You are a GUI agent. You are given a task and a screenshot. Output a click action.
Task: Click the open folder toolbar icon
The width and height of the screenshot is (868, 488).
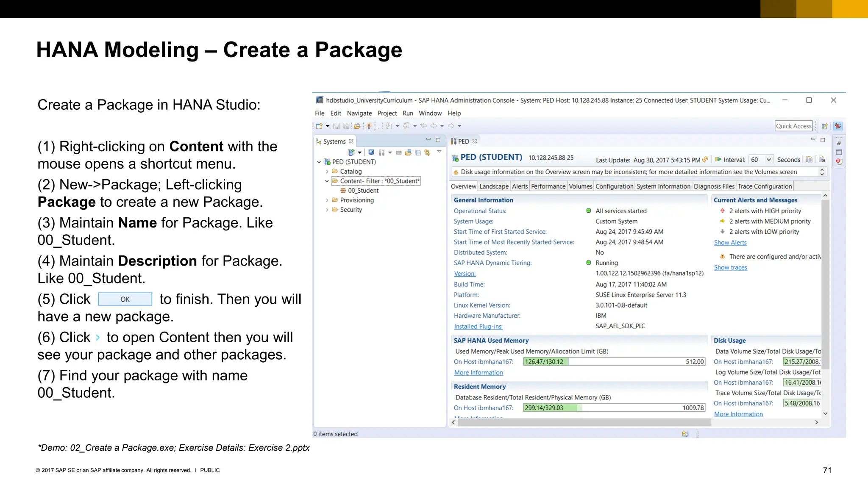coord(357,126)
